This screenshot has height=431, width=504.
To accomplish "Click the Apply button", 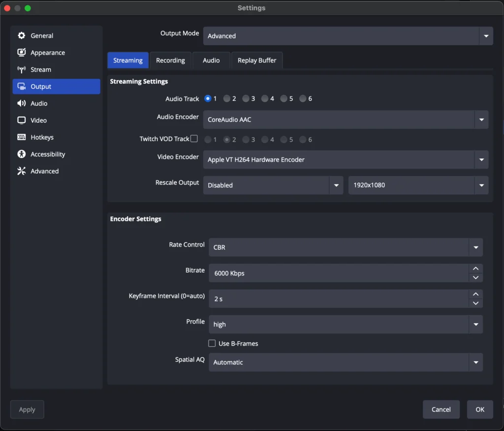I will [x=27, y=409].
